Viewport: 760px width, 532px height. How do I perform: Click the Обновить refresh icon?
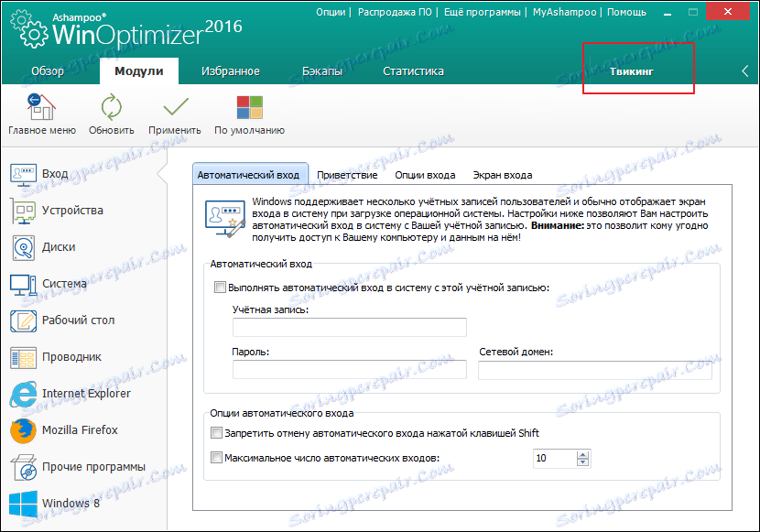110,107
